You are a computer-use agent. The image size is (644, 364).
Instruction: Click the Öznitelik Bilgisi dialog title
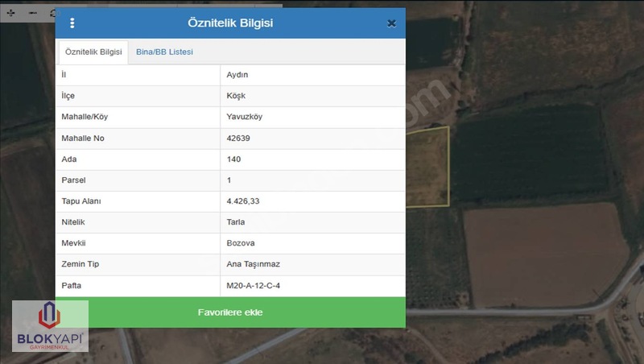click(230, 23)
